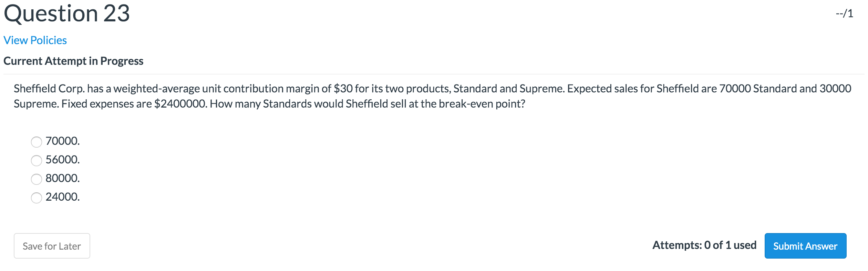This screenshot has height=271, width=868.
Task: Click the Current Attempt in Progress label
Action: 73,61
